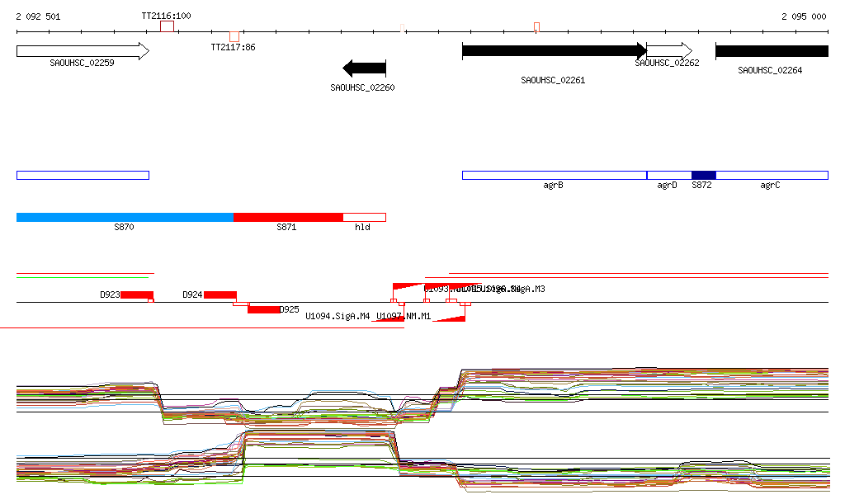Click the black SAOUHSC_02264 gene block

click(x=771, y=51)
